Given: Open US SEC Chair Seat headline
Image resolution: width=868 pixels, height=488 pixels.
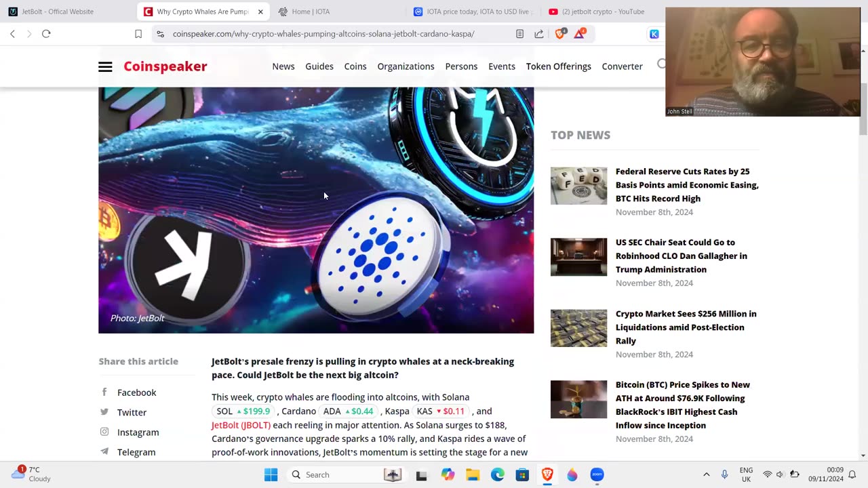Looking at the screenshot, I should click(682, 256).
